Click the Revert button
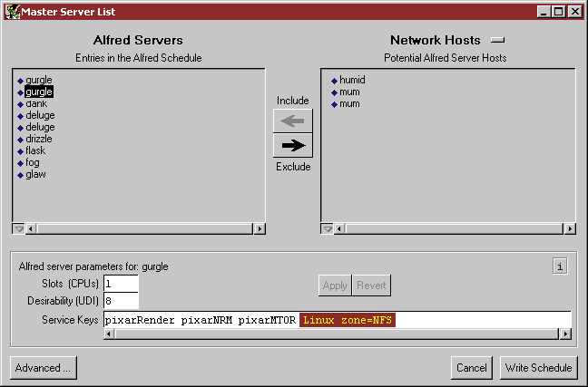 tap(371, 285)
